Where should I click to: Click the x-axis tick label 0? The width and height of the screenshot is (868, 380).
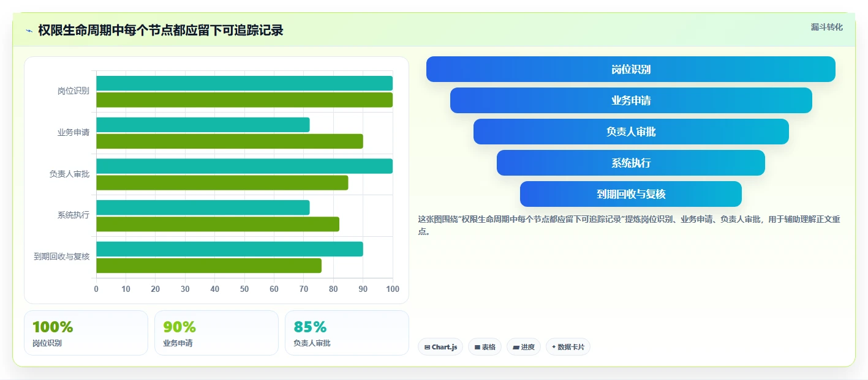click(x=96, y=289)
